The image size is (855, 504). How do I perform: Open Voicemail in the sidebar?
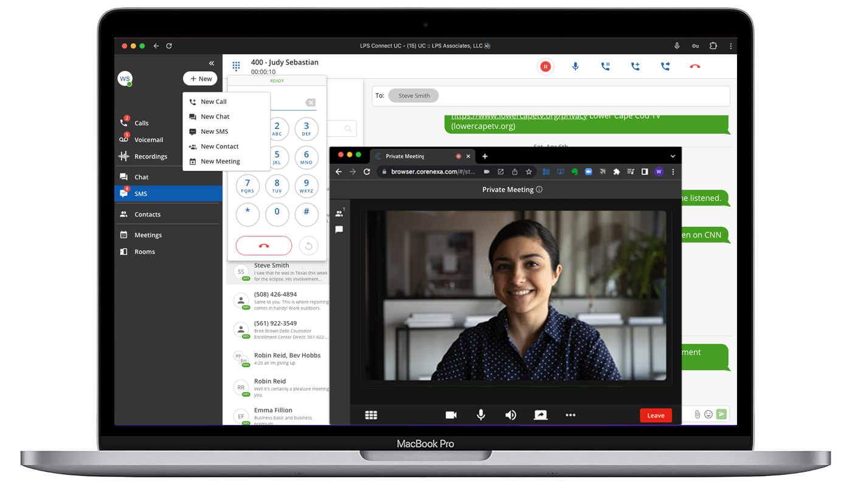[x=168, y=139]
